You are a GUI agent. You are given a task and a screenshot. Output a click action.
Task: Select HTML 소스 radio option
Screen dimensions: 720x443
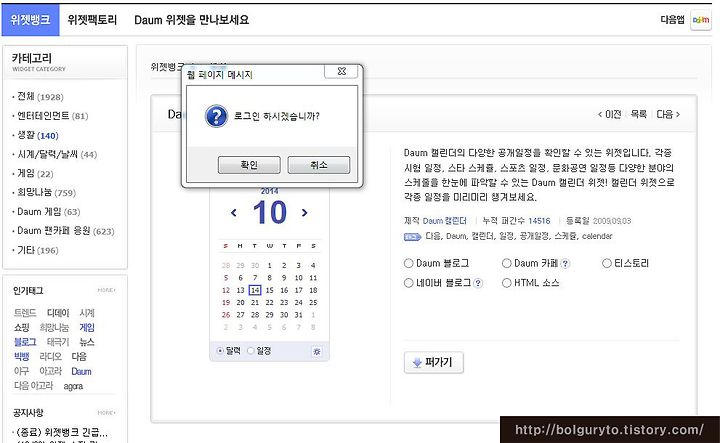(x=506, y=283)
